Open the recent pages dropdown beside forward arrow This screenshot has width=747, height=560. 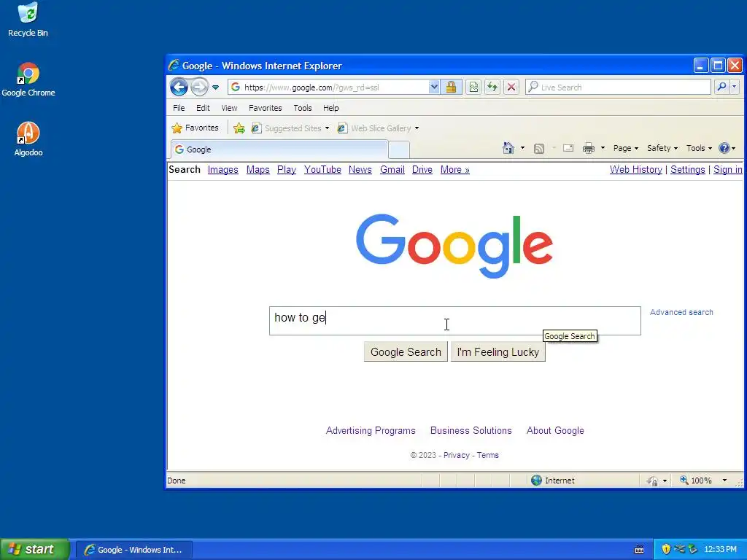(215, 87)
